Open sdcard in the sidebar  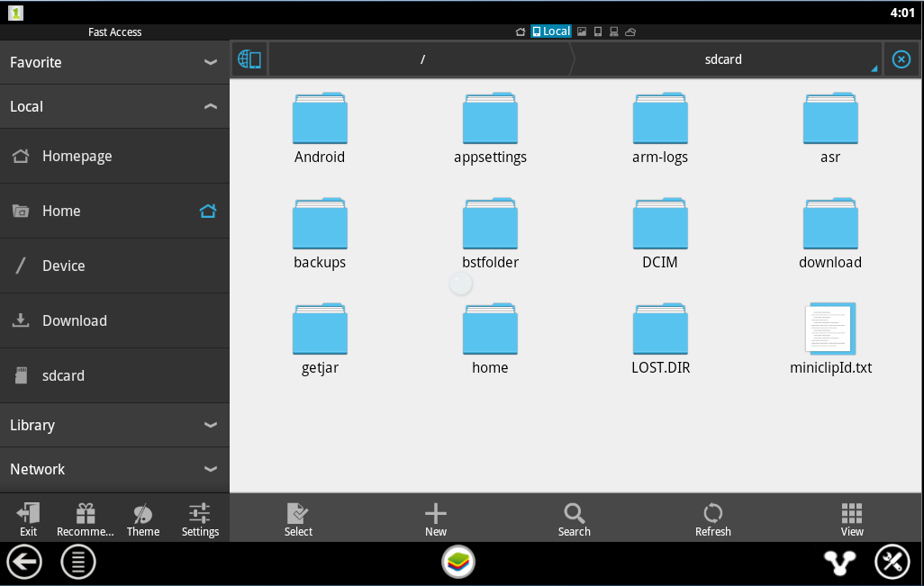[x=114, y=375]
